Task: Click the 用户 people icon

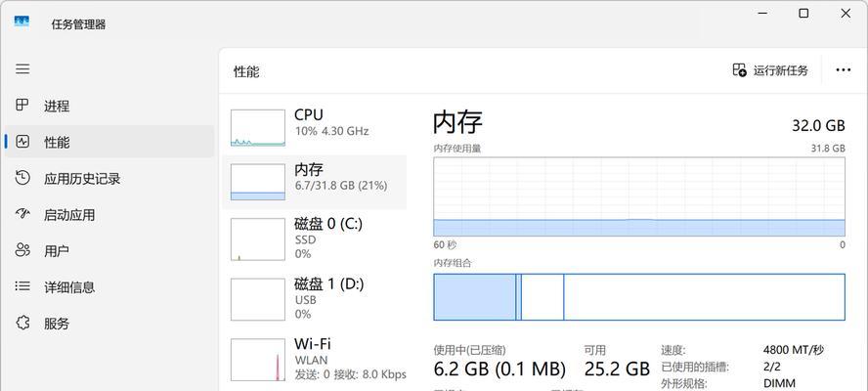Action: pos(22,250)
